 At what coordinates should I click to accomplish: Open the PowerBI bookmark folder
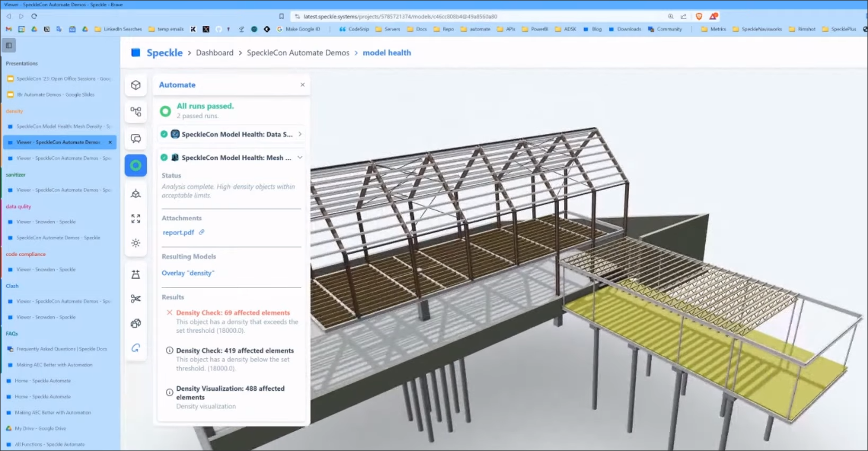(x=535, y=29)
